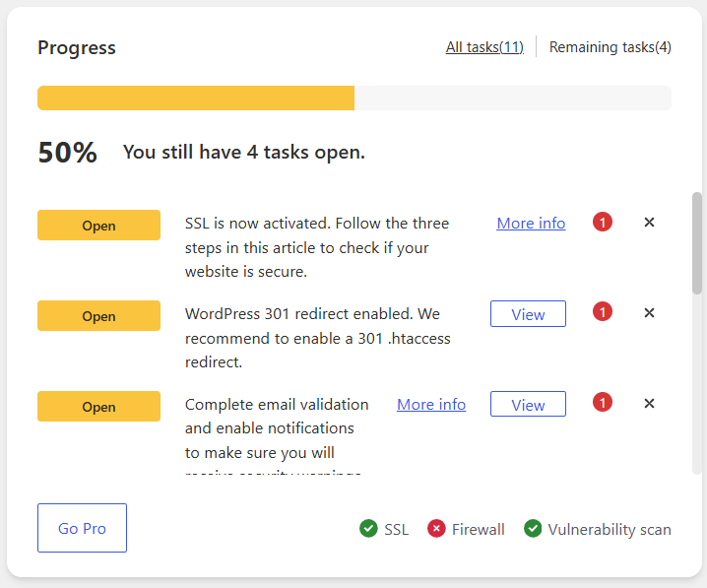Open More info for email validation
707x588 pixels.
[x=431, y=405]
